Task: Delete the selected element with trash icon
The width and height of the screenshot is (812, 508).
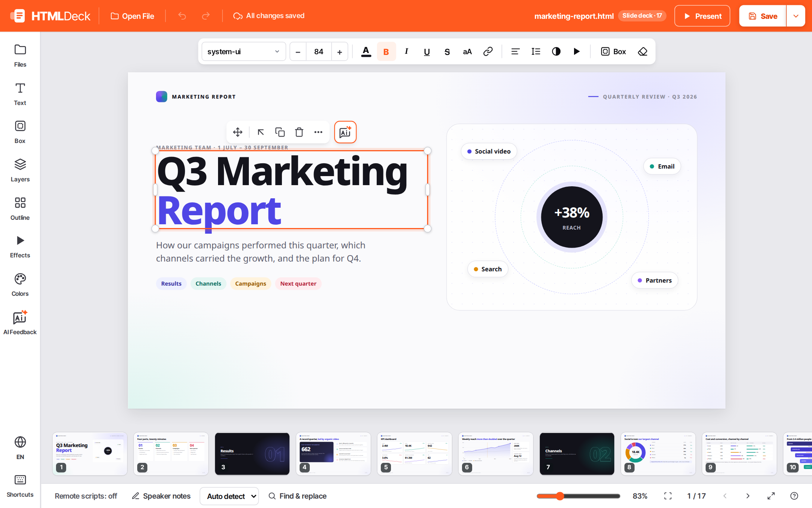Action: coord(299,132)
